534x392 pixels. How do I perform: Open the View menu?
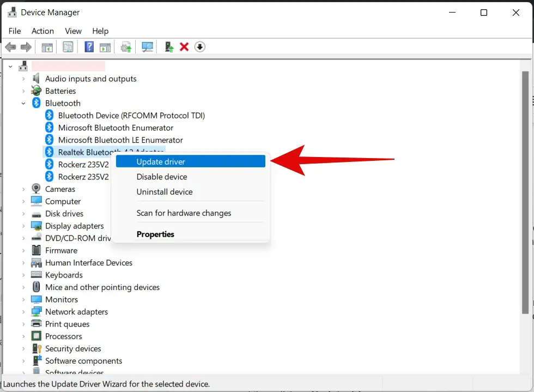coord(73,31)
